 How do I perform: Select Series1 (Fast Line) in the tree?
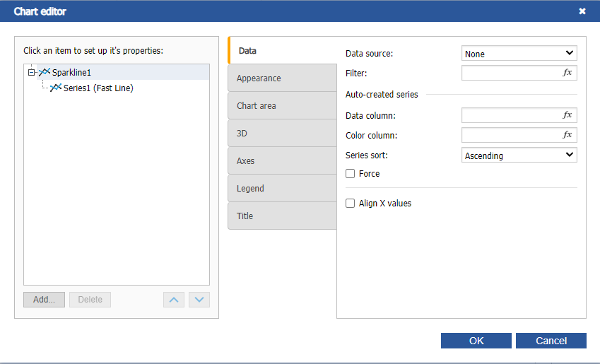[98, 88]
